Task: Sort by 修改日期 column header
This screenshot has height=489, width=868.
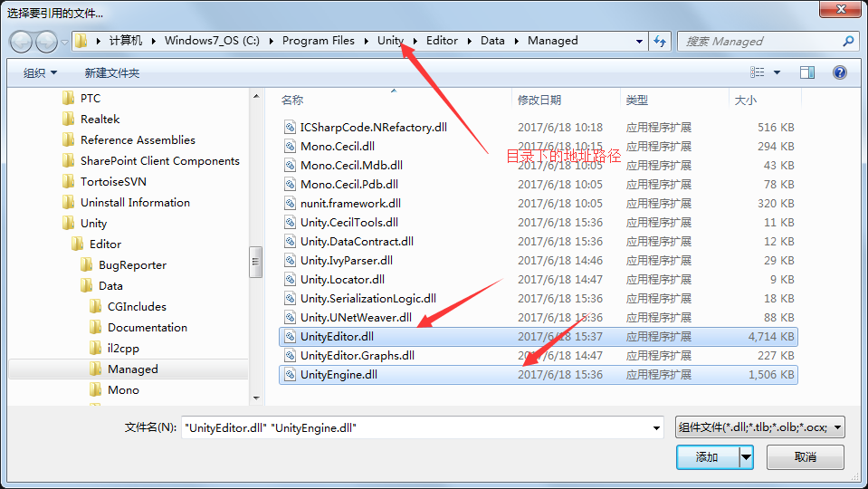Action: click(x=539, y=100)
